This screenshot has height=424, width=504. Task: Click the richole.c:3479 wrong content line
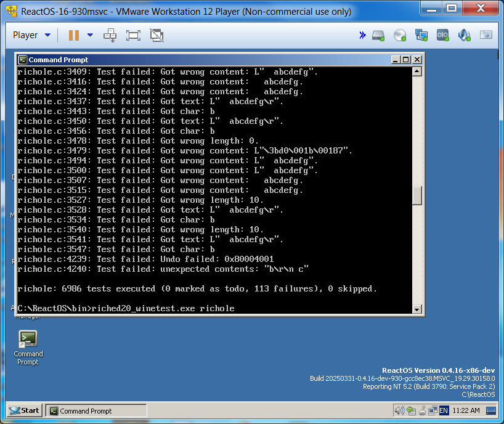pyautogui.click(x=185, y=151)
